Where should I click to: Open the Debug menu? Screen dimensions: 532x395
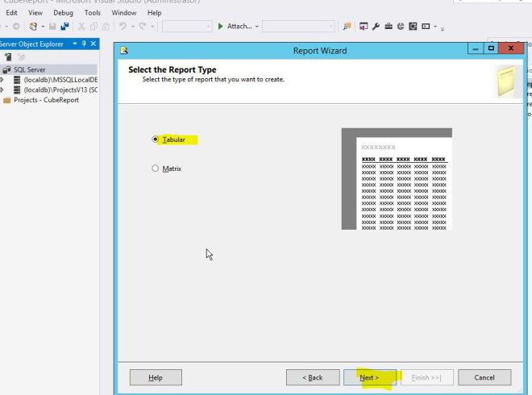pyautogui.click(x=63, y=13)
